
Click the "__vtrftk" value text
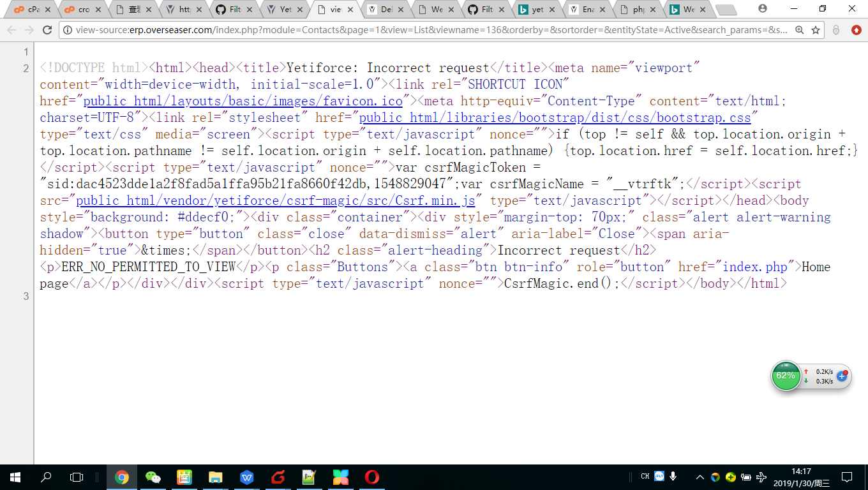coord(643,184)
